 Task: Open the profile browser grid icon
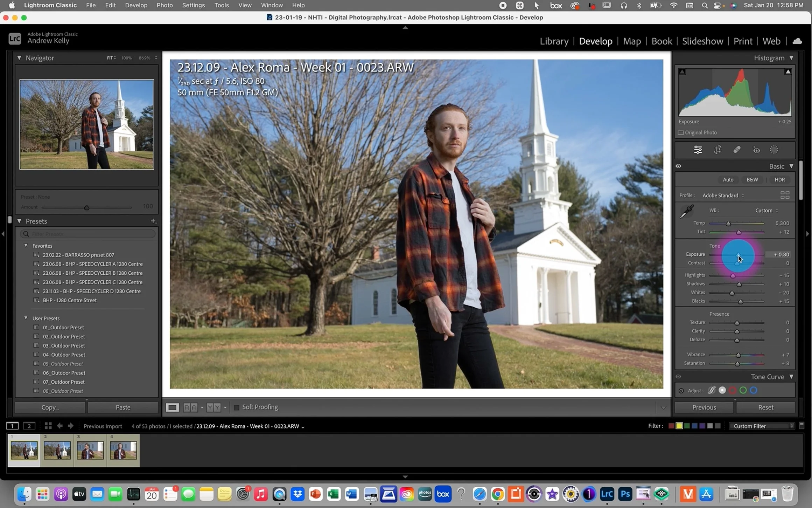[x=785, y=195]
